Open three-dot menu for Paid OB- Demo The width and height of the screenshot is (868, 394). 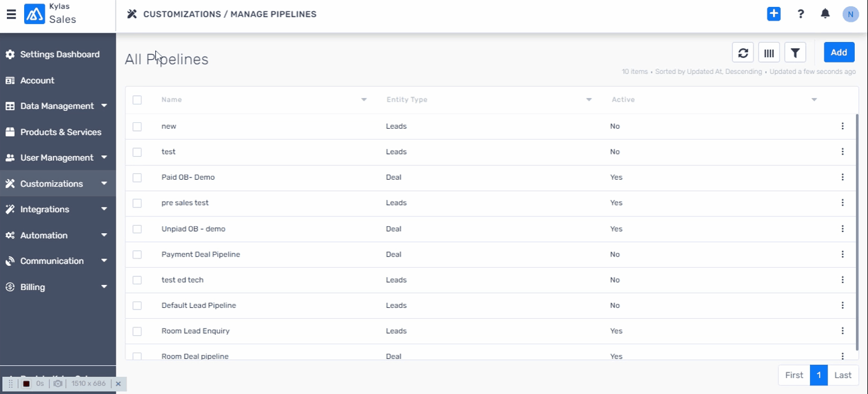[842, 177]
